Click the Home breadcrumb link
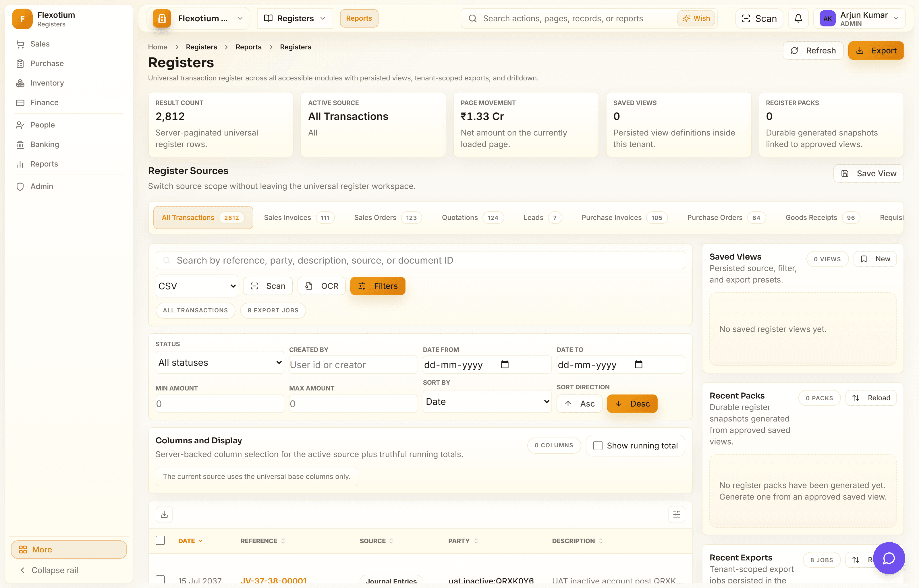Screen dimensions: 919x588 [158, 47]
